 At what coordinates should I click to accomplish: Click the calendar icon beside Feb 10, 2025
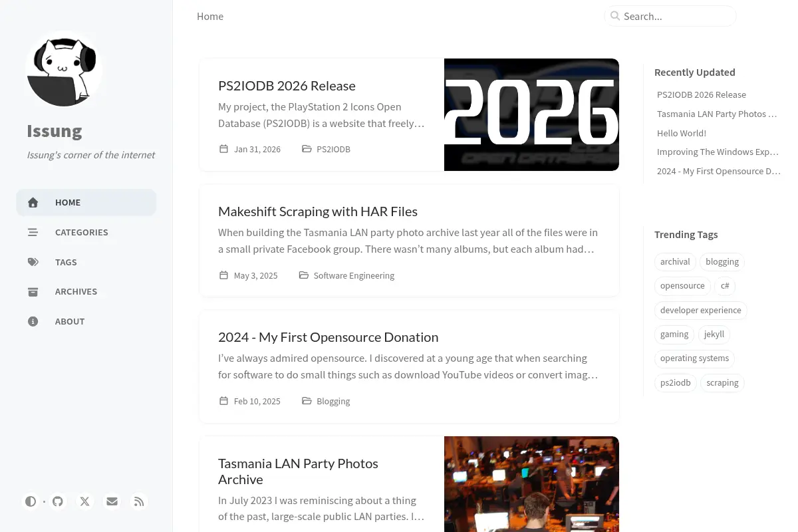223,401
